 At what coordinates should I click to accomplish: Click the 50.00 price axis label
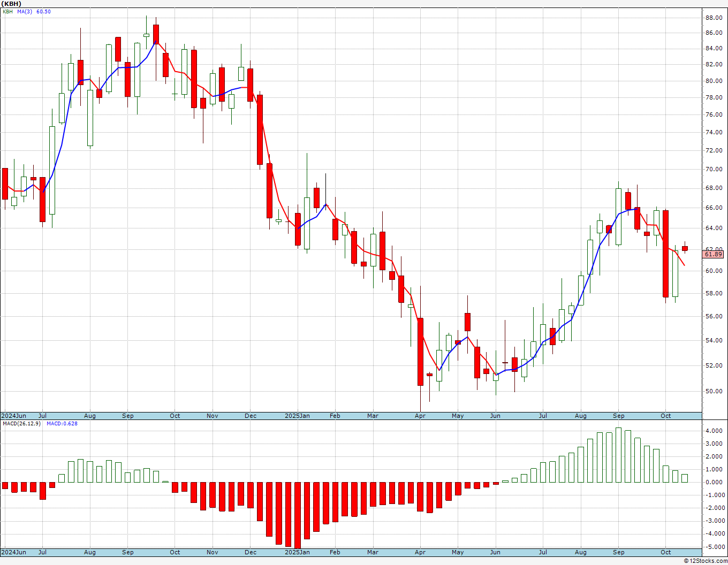tap(714, 391)
